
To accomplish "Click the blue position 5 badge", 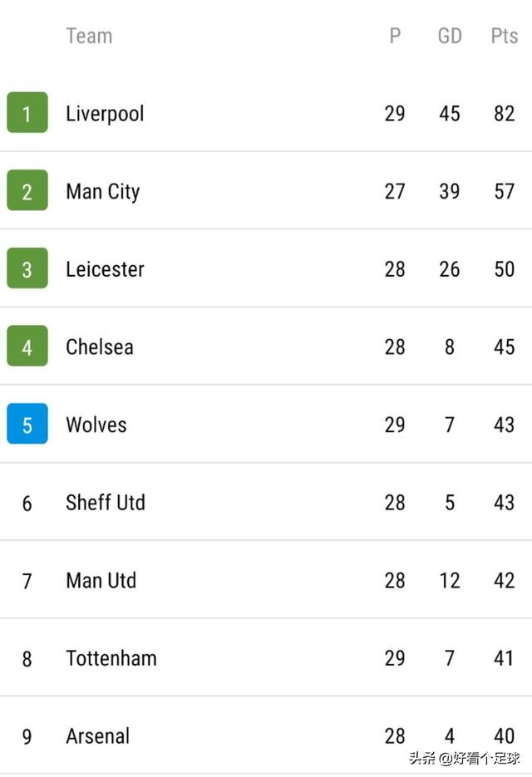I will [27, 424].
